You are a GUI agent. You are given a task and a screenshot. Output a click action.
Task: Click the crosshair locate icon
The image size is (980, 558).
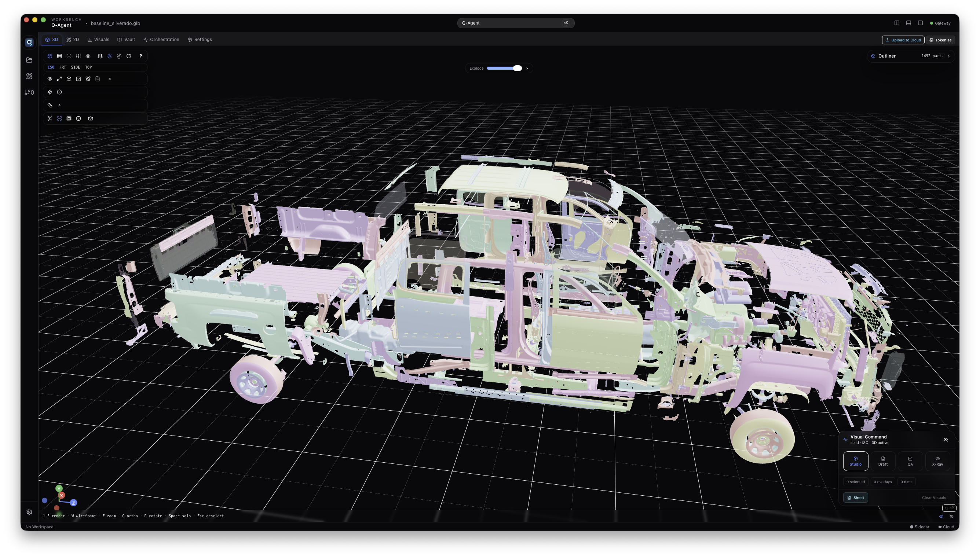(x=78, y=118)
